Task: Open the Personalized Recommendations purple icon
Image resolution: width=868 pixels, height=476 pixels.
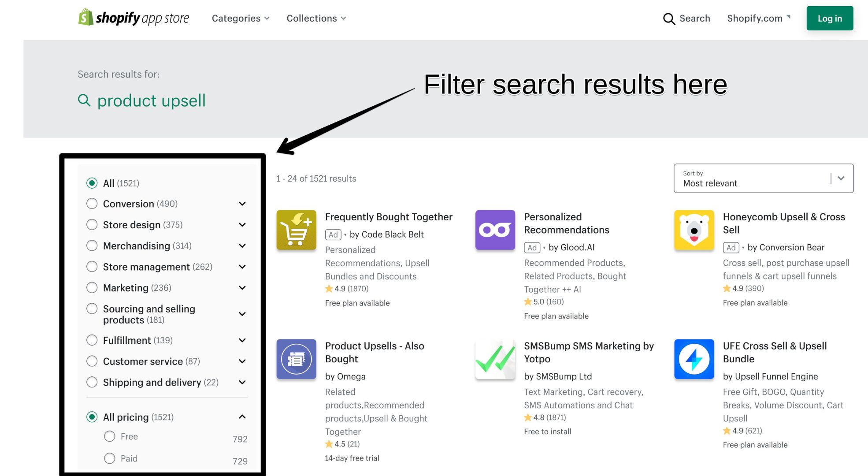Action: pyautogui.click(x=495, y=230)
